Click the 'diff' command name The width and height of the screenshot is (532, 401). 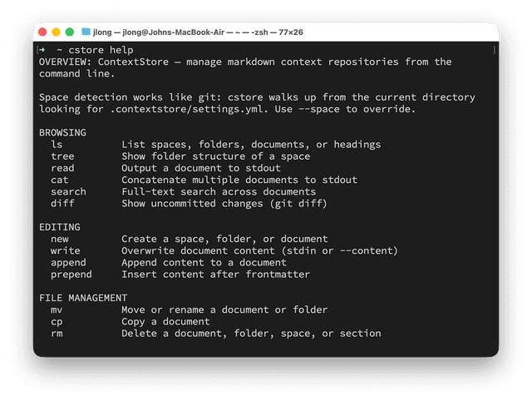pyautogui.click(x=62, y=203)
